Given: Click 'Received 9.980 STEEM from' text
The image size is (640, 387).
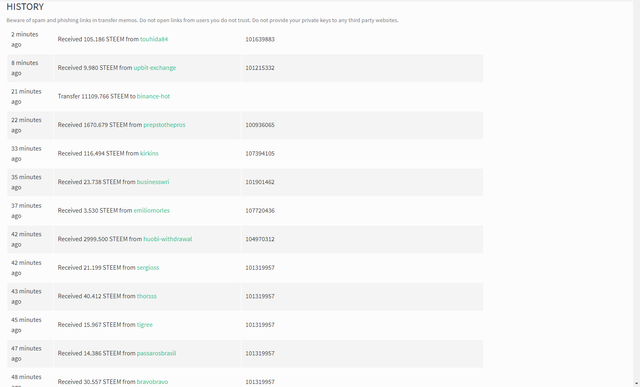Looking at the screenshot, I should point(95,68).
